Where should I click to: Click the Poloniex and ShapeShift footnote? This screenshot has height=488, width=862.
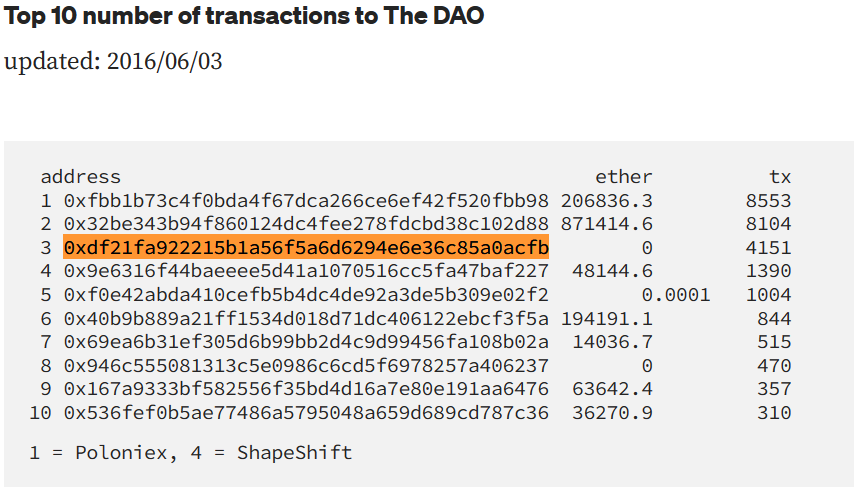pos(190,453)
